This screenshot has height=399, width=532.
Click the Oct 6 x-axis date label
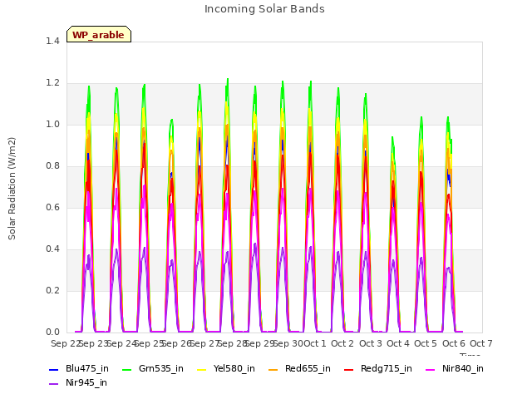453,343
